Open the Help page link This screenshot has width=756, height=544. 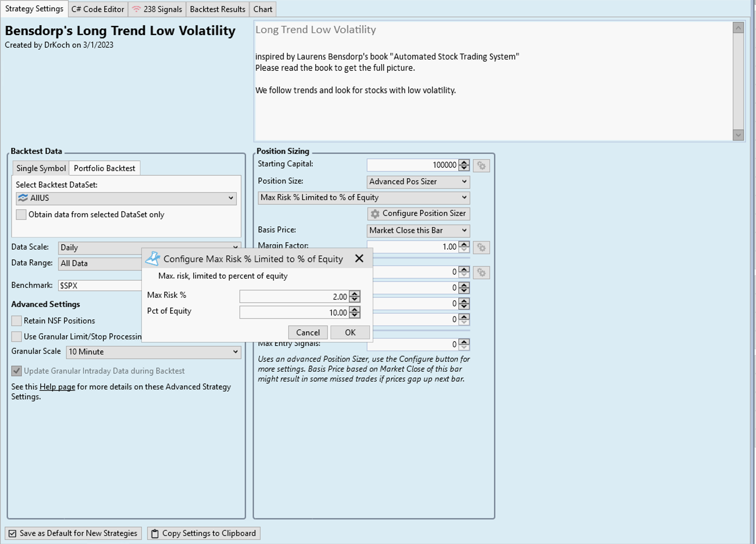57,387
